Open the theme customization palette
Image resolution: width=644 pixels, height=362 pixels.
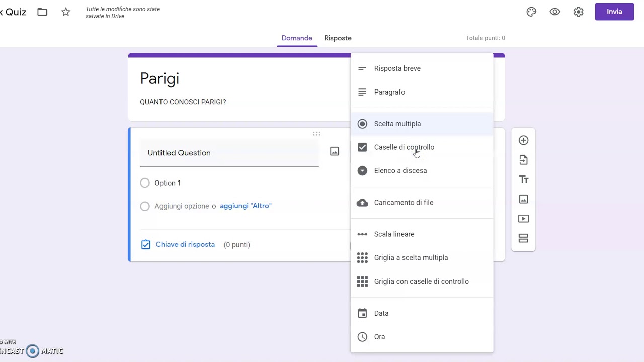coord(531,12)
